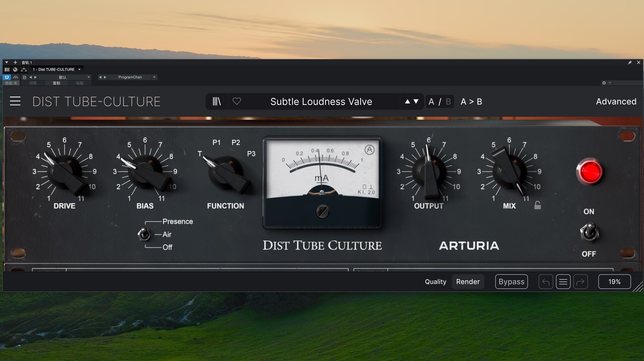This screenshot has width=644, height=361.
Task: Click the 音轨 1 track label
Action: coord(27,62)
